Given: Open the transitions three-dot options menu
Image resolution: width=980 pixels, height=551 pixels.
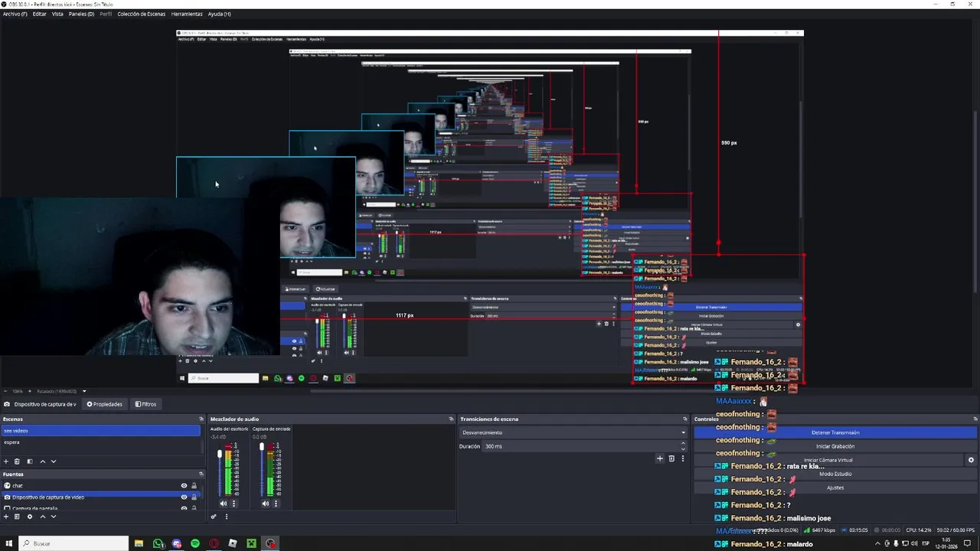Looking at the screenshot, I should 682,458.
